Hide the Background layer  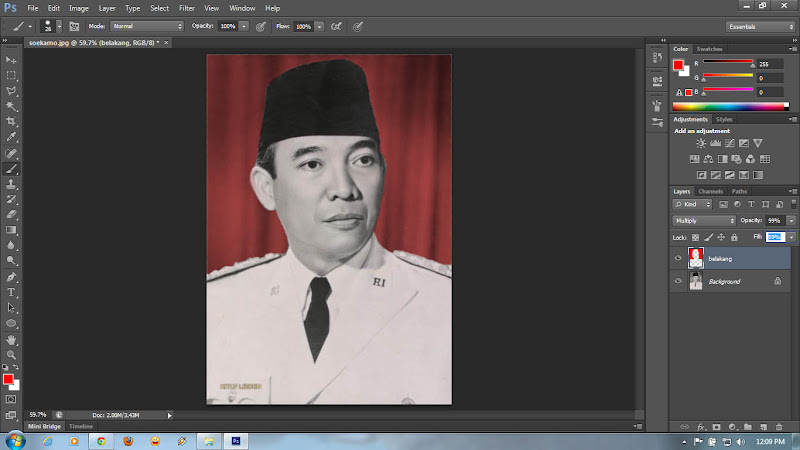click(x=678, y=281)
